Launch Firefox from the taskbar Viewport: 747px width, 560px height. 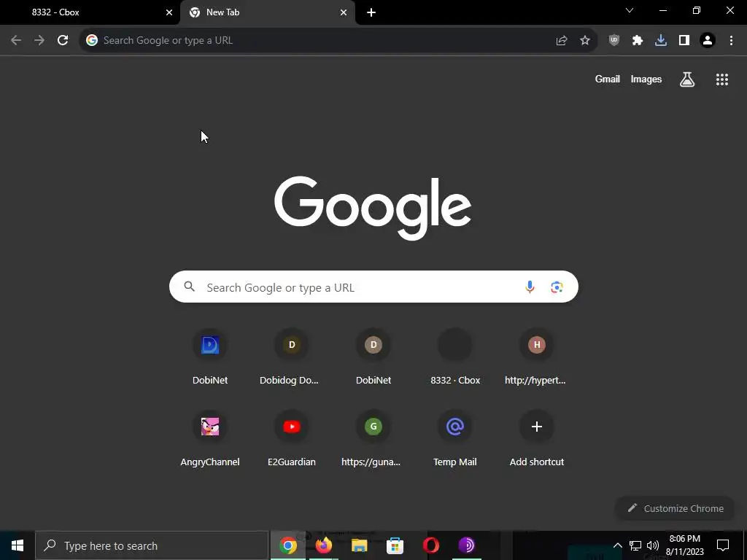(324, 545)
